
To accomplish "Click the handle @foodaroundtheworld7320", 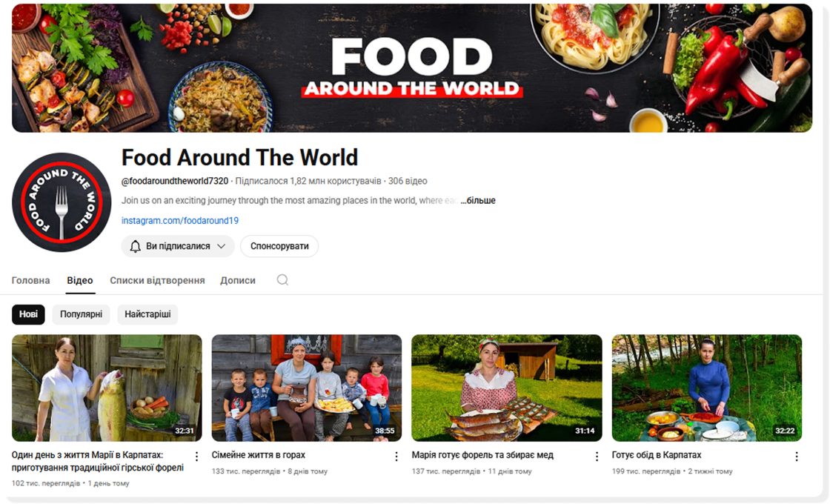I will (x=175, y=181).
